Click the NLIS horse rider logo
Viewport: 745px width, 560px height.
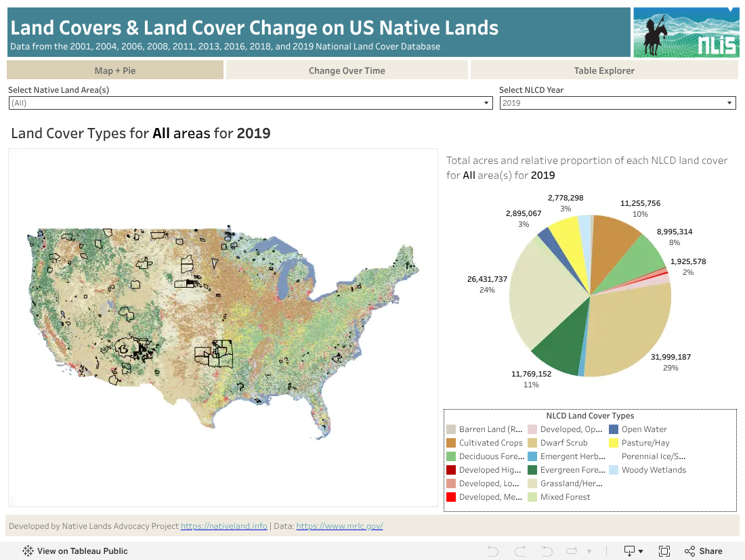(686, 33)
